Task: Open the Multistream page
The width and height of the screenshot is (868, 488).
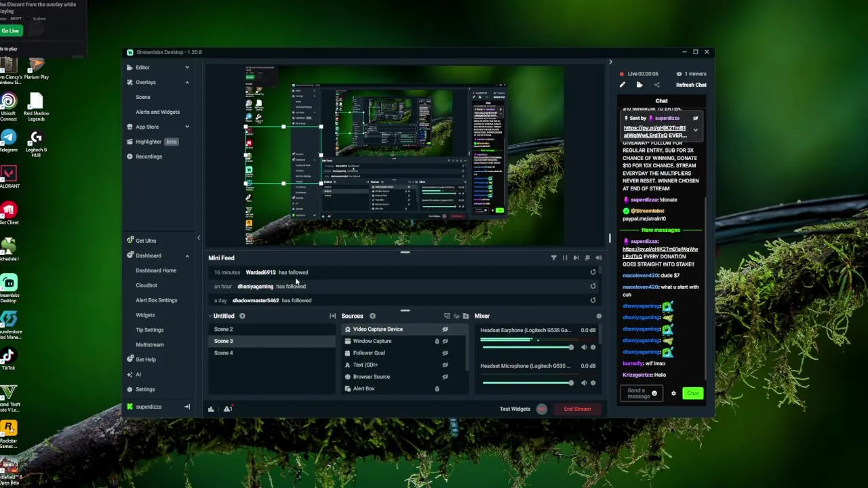Action: coord(150,345)
